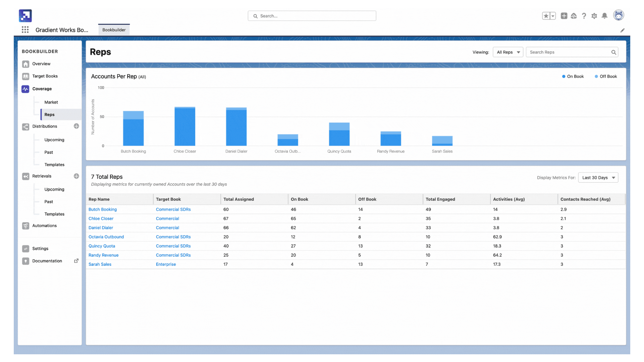Click the Overview icon in sidebar
Screen dimensions: 644x362
pos(25,64)
